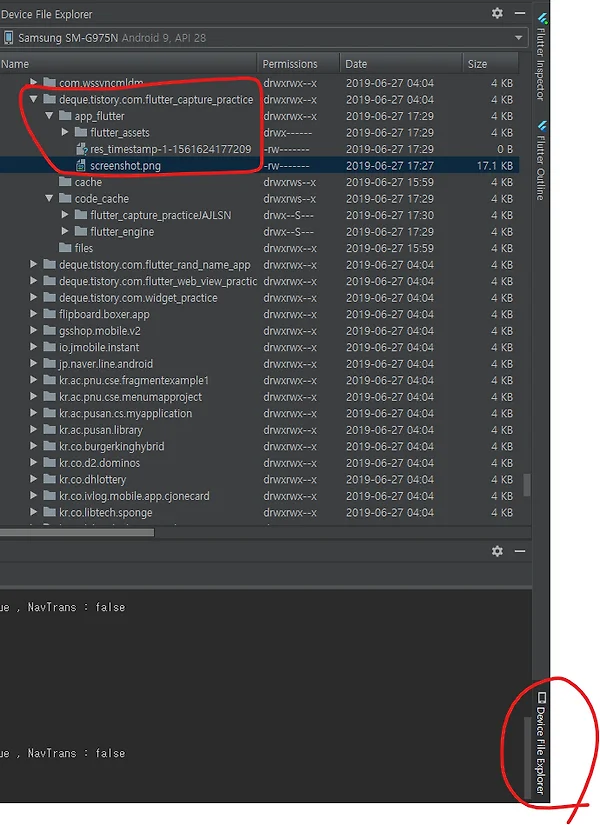Select the deque.tistory.com.flutter_web_view_practic row
The height and width of the screenshot is (825, 600).
pyautogui.click(x=259, y=281)
